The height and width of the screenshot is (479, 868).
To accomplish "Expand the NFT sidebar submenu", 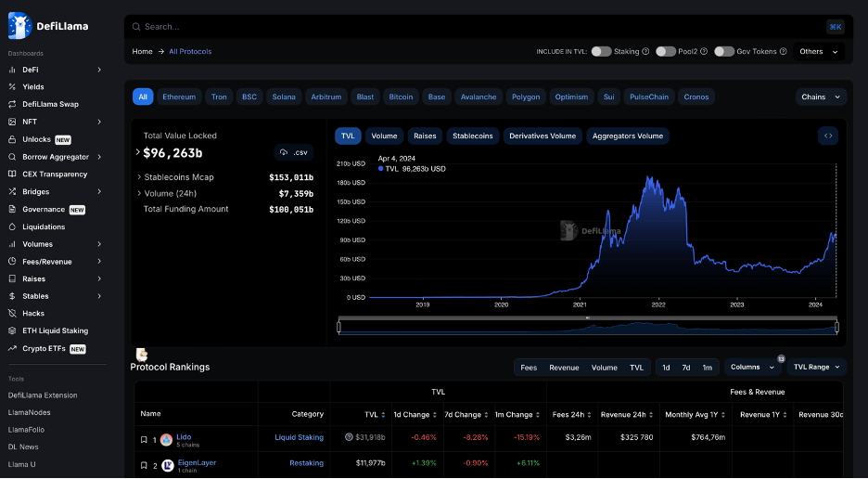I will click(x=99, y=122).
